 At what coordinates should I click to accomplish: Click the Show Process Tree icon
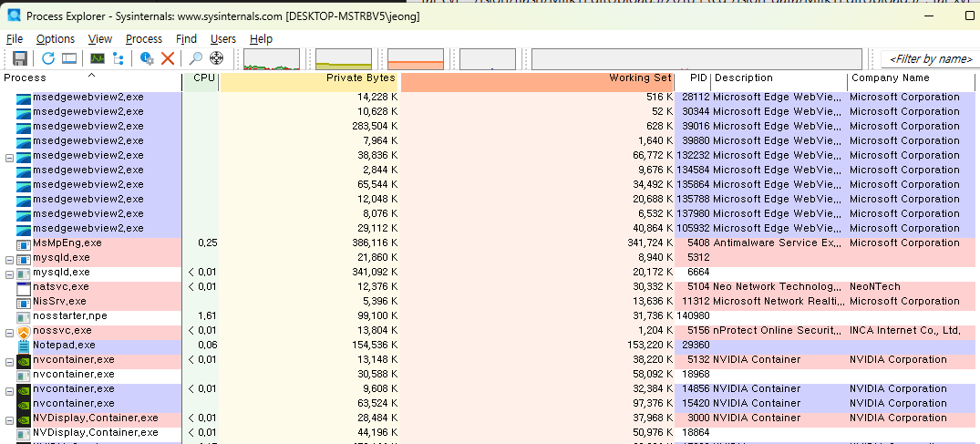point(118,58)
